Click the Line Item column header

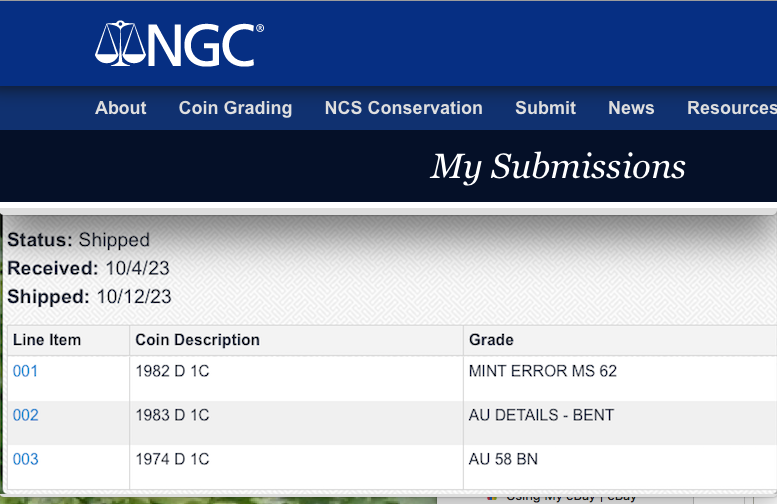[47, 340]
